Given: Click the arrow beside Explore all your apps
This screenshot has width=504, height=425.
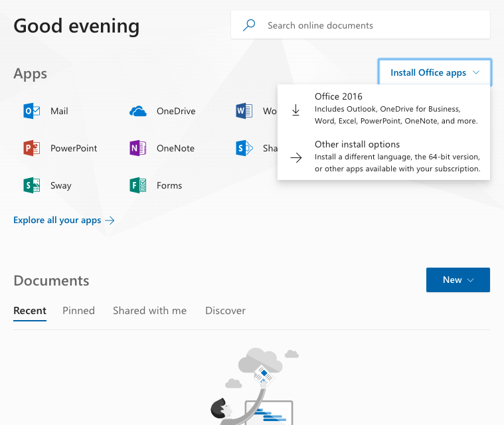Looking at the screenshot, I should [110, 220].
